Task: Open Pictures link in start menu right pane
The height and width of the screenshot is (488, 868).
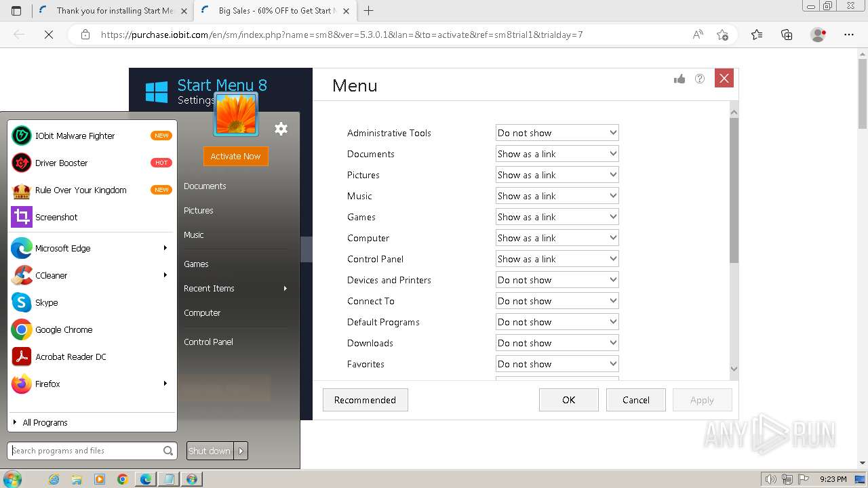Action: click(x=199, y=210)
